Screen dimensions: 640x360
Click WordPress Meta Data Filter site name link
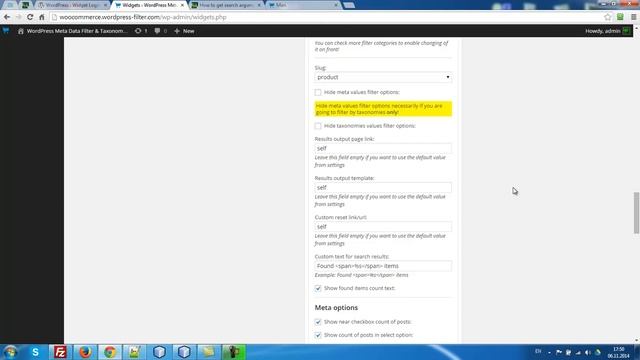click(77, 31)
